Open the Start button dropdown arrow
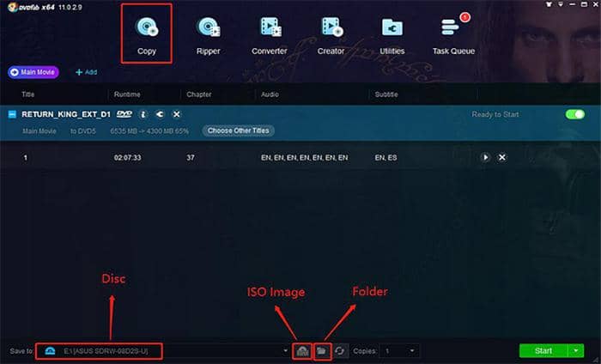The height and width of the screenshot is (364, 601). pyautogui.click(x=576, y=350)
